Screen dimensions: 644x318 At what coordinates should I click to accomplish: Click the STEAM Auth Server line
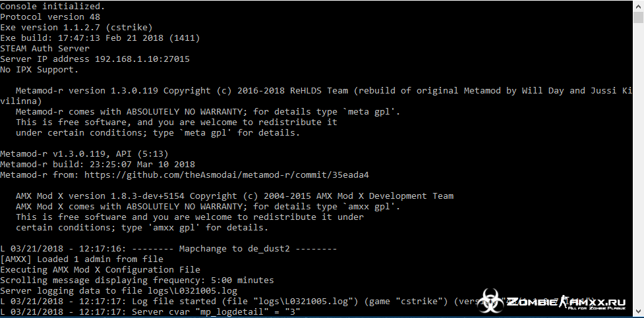tap(45, 49)
